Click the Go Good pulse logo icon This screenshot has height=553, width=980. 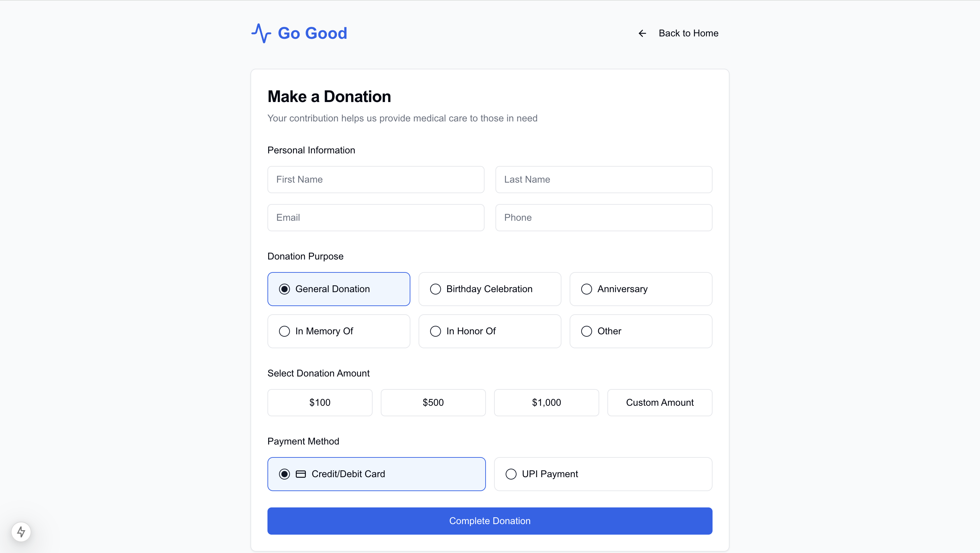261,33
